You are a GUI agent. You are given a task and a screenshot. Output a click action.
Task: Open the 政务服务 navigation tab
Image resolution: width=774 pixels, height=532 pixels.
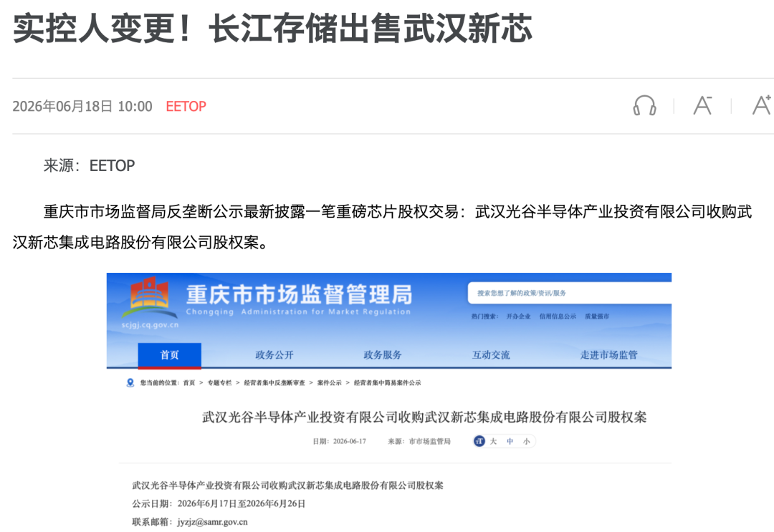coord(383,355)
